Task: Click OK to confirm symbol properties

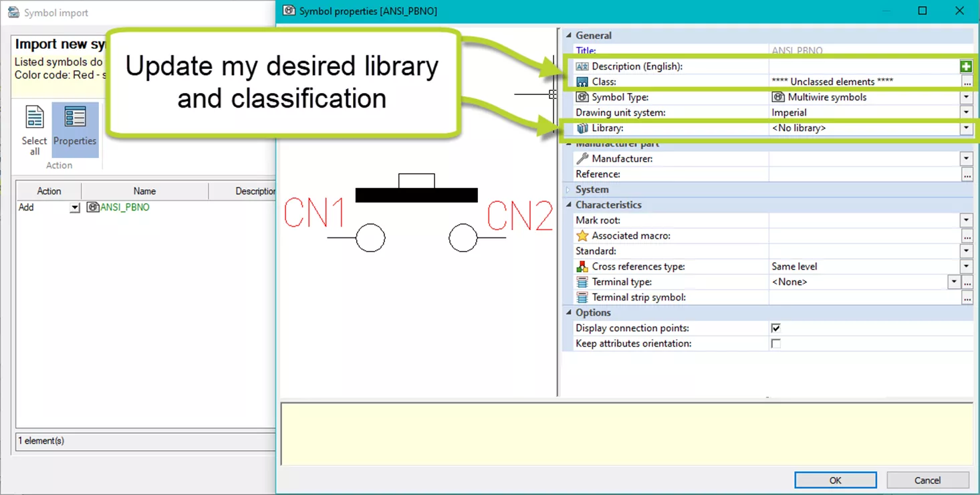Action: tap(836, 480)
